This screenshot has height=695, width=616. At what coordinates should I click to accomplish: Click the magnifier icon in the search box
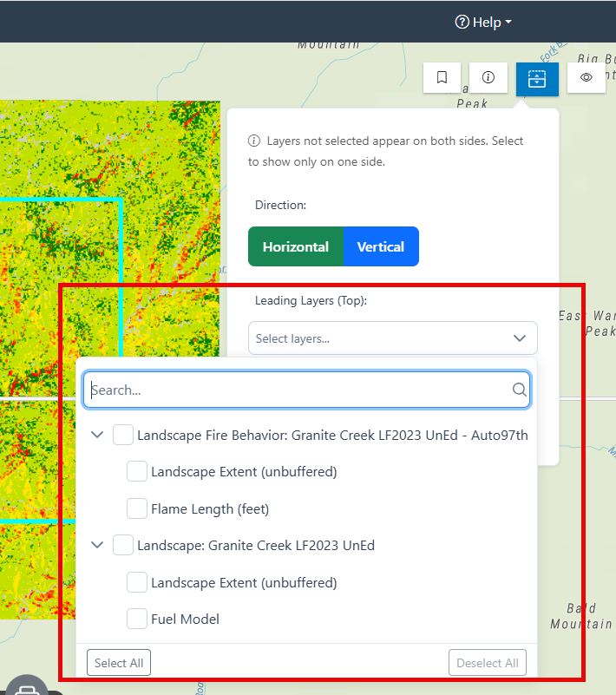click(x=519, y=390)
